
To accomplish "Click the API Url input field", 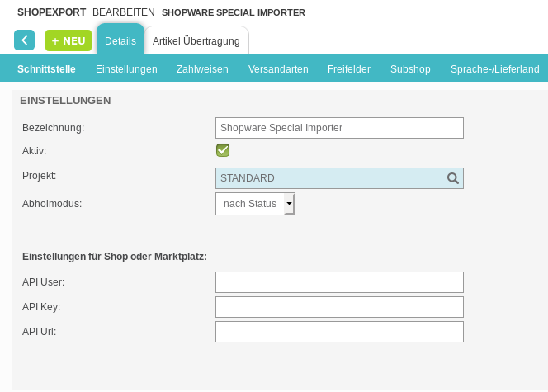I will coord(338,332).
